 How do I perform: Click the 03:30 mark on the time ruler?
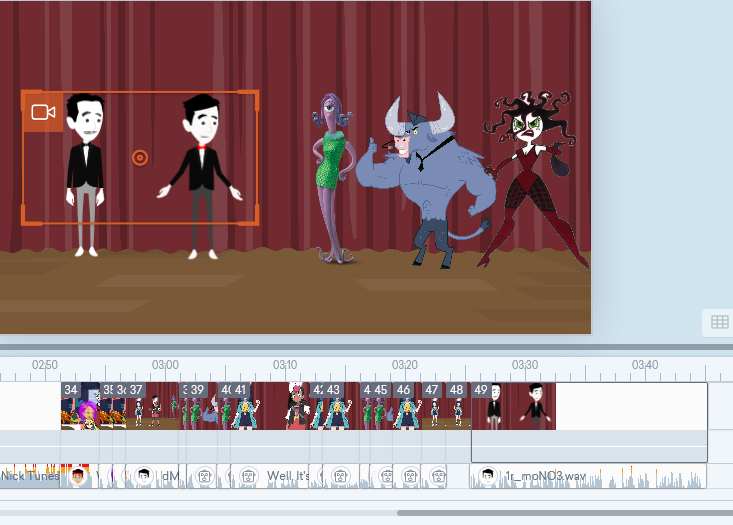click(x=525, y=365)
